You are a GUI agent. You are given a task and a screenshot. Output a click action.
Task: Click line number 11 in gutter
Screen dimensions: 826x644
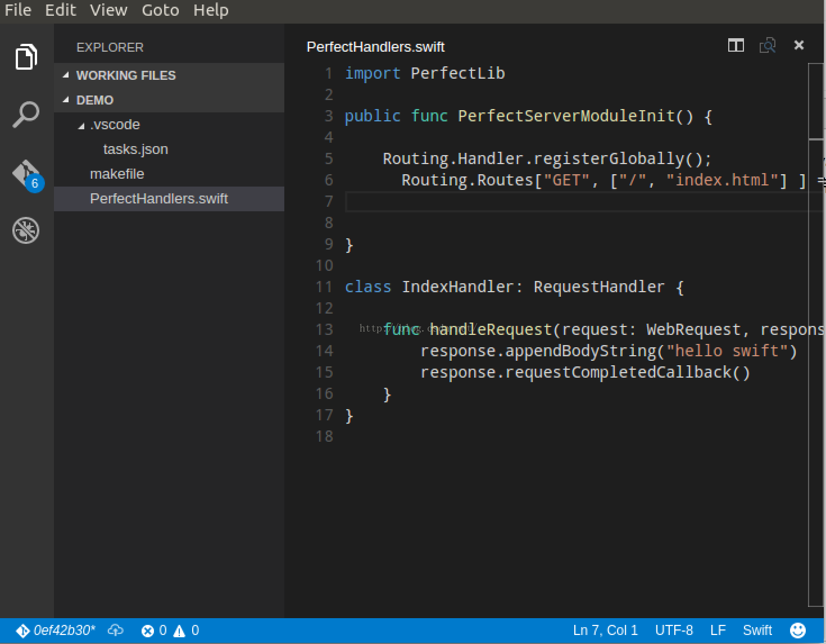(x=324, y=287)
